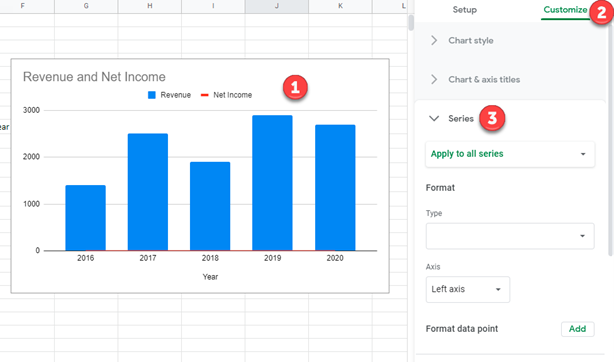The height and width of the screenshot is (362, 614).
Task: Select the 2016 revenue bar
Action: [x=85, y=217]
